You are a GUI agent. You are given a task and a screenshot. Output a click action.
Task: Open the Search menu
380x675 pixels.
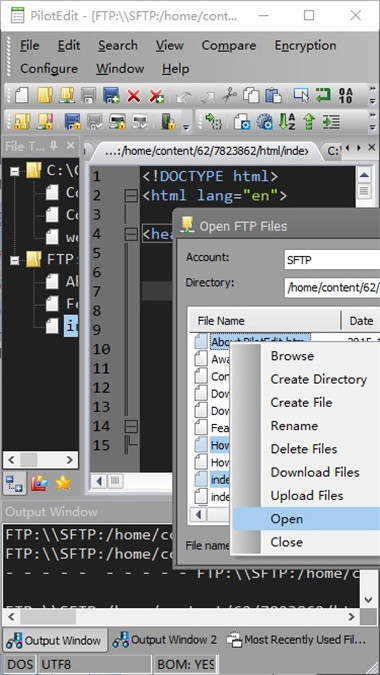pyautogui.click(x=118, y=45)
